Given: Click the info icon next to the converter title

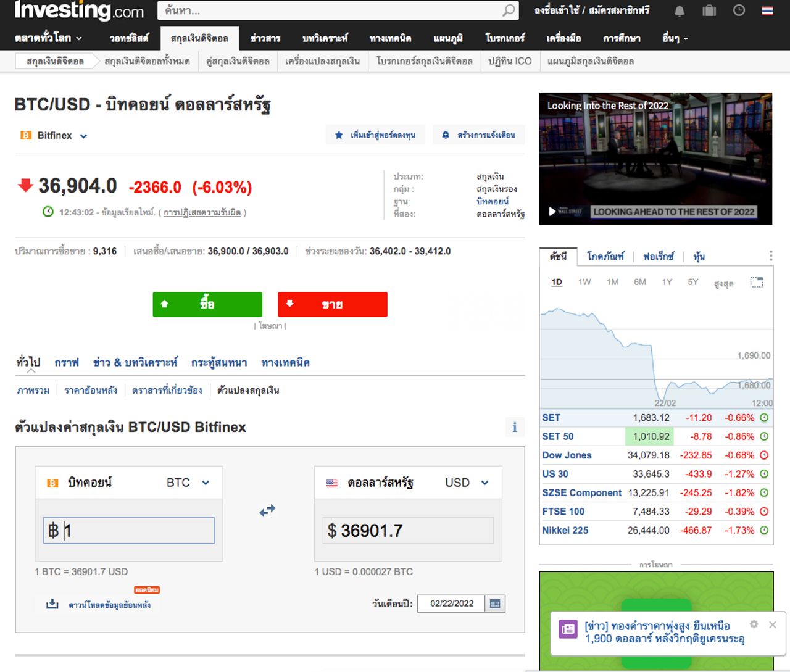Looking at the screenshot, I should (514, 426).
